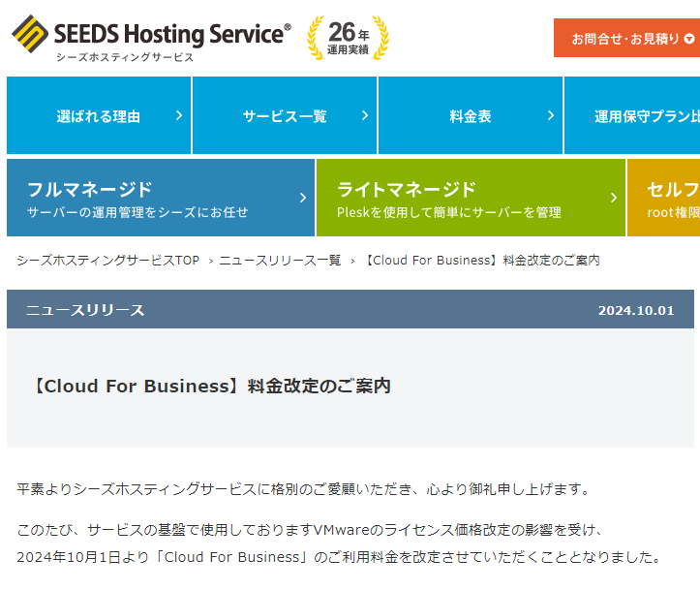Open the yellow セルフ plan banner
Image resolution: width=700 pixels, height=590 pixels.
tap(664, 198)
